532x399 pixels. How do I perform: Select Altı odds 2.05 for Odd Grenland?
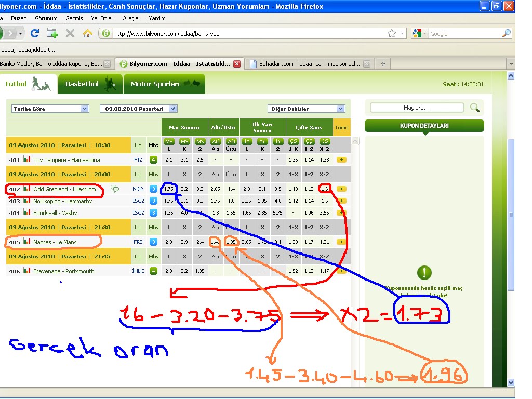[x=215, y=189]
